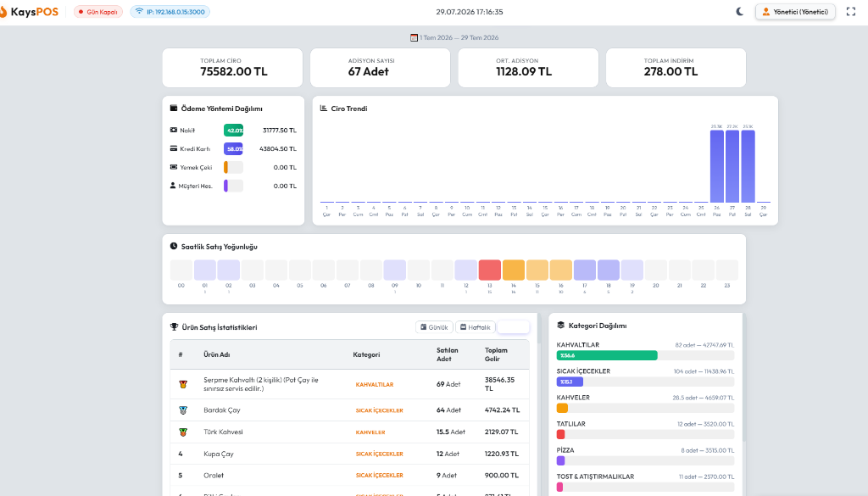Click the 4742.24 TL value for Bardak Çay

[x=502, y=410]
